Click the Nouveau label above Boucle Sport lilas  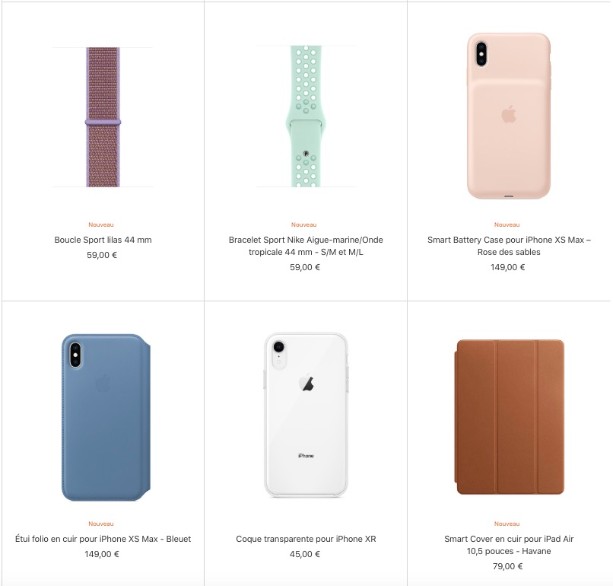point(101,225)
